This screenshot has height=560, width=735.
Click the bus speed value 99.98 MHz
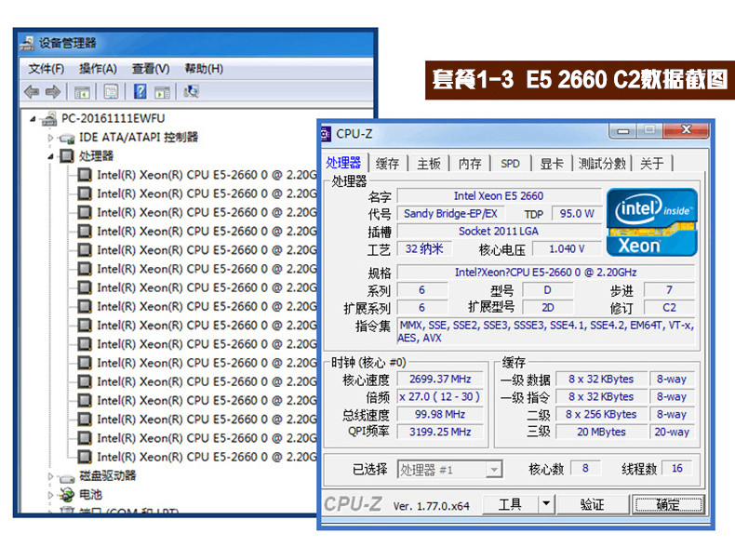440,414
